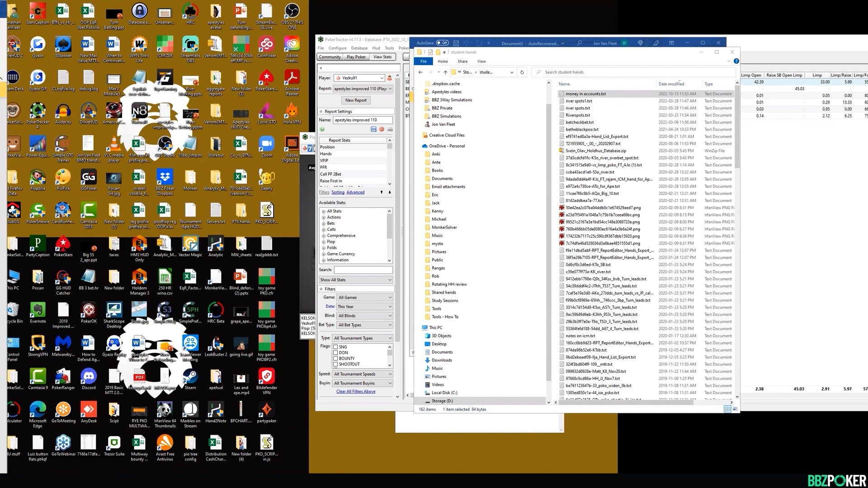The image size is (868, 488).
Task: Select the file 'money in accounts.txt'
Action: [x=585, y=94]
